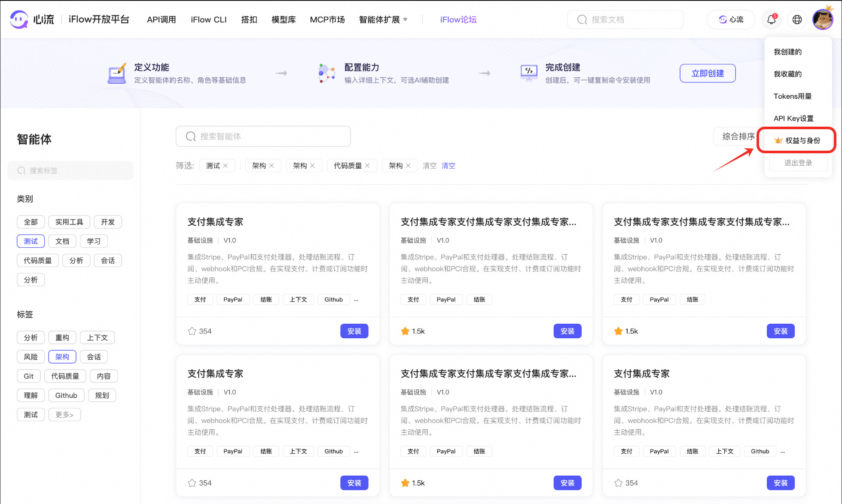Click the user avatar picture
Viewport: 842px width, 504px height.
822,20
